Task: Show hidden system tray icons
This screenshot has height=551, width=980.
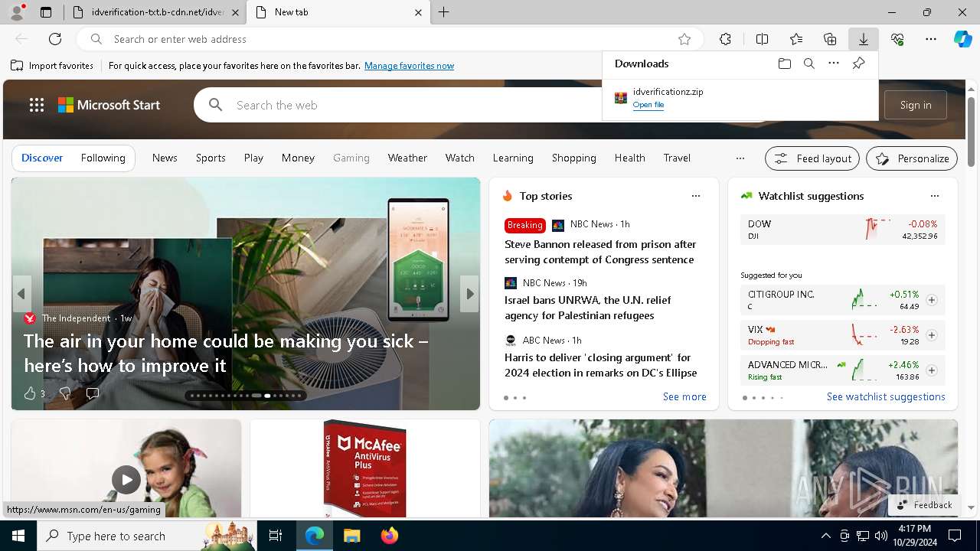Action: point(825,536)
